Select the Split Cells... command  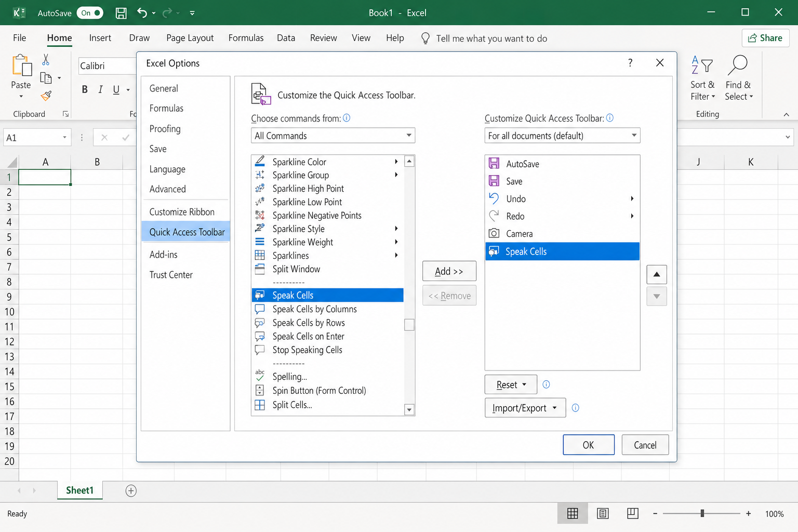coord(327,405)
